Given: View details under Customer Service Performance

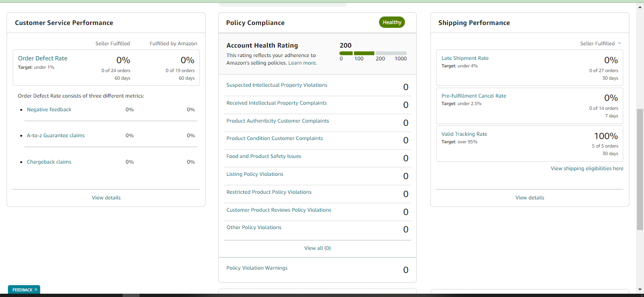Looking at the screenshot, I should click(x=106, y=198).
